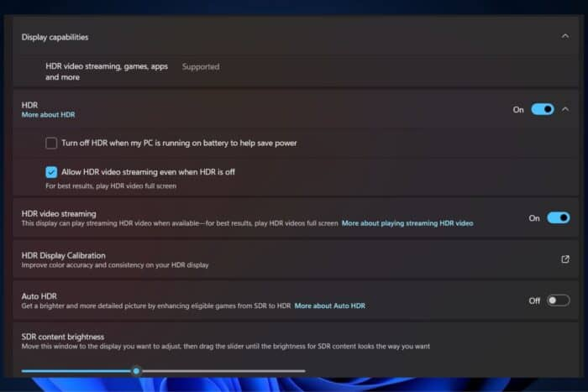Image resolution: width=588 pixels, height=392 pixels.
Task: Turn off the HDR toggle switch
Action: (x=543, y=109)
